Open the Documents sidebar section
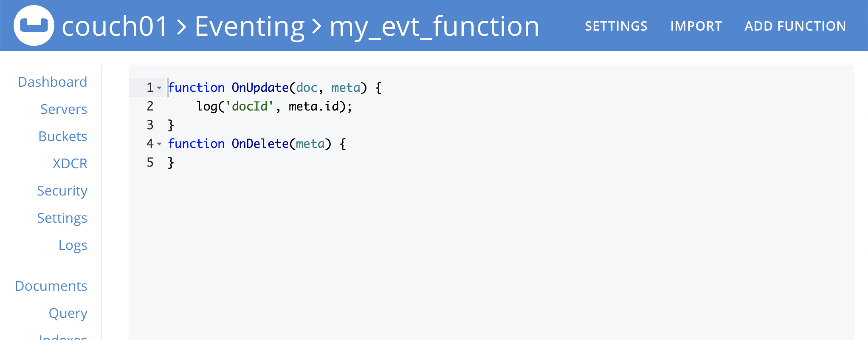The height and width of the screenshot is (340, 868). (x=51, y=286)
